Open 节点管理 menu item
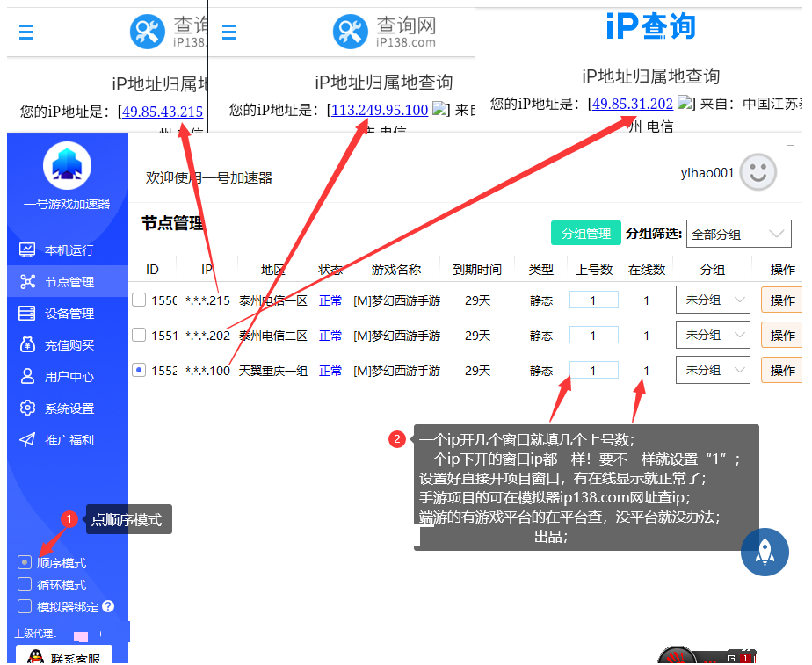Screen dimensions: 812x665 (68, 281)
